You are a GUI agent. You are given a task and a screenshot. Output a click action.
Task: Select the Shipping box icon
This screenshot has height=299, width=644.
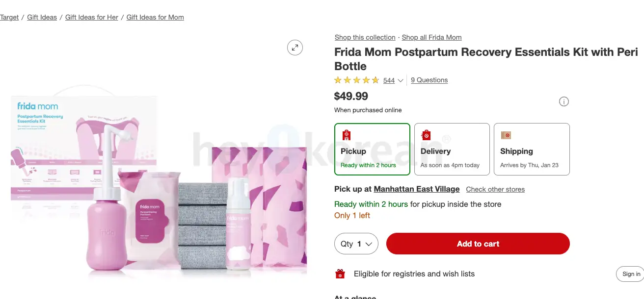point(506,135)
